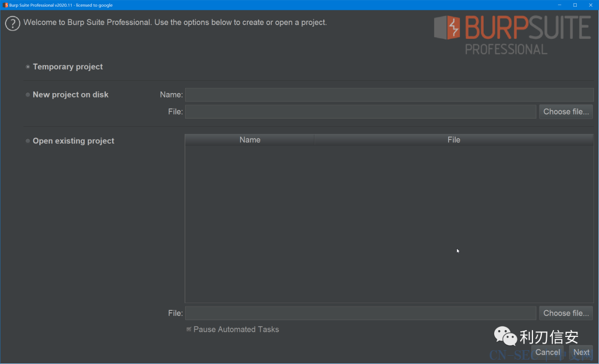Click the Burp Suite icon in title bar
Image resolution: width=599 pixels, height=364 pixels.
click(x=5, y=5)
